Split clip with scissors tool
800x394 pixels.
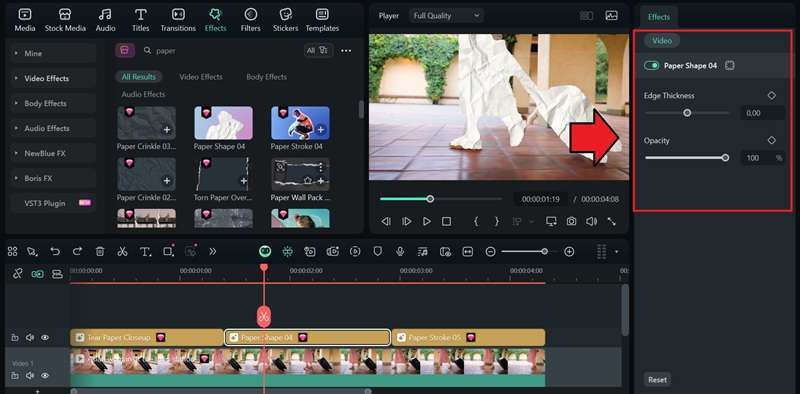[x=122, y=251]
